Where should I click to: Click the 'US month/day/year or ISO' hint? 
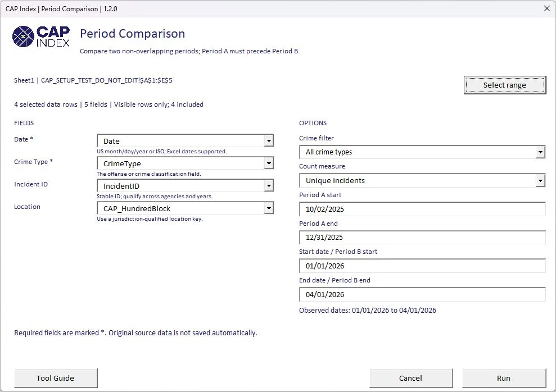[162, 152]
